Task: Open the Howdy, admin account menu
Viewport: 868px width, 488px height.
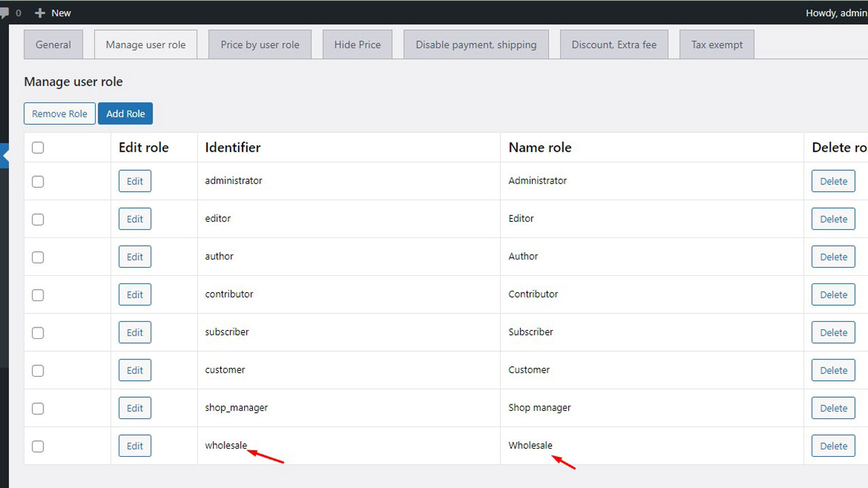Action: pyautogui.click(x=836, y=13)
